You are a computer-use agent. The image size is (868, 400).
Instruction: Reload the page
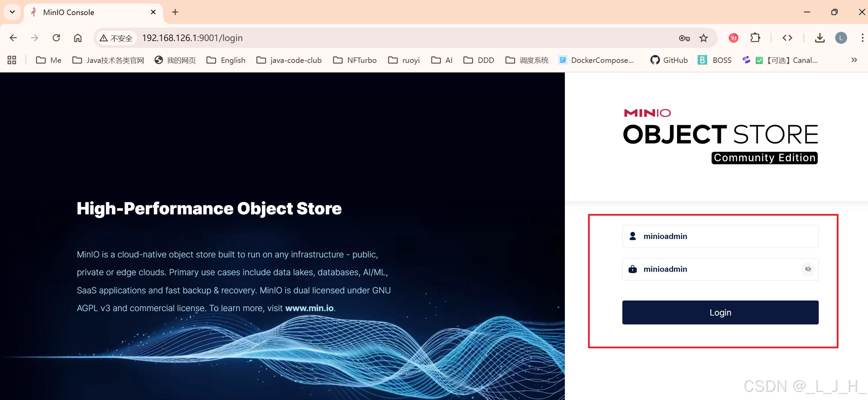56,38
